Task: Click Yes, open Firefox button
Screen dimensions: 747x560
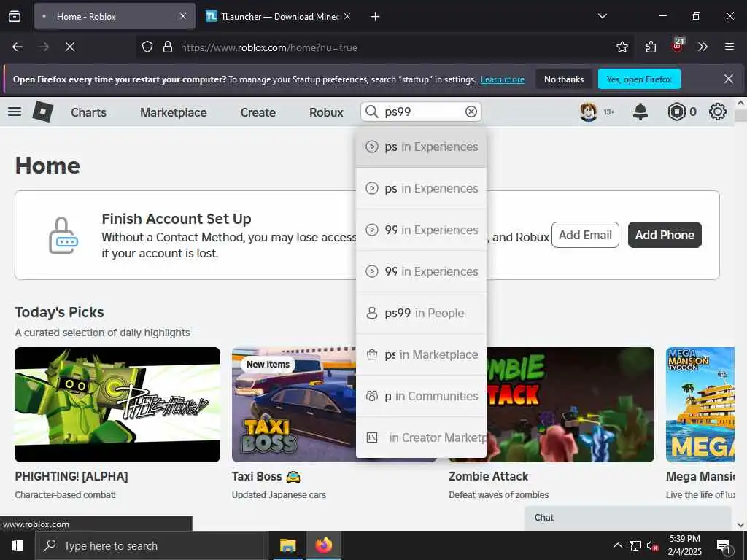Action: click(x=639, y=79)
